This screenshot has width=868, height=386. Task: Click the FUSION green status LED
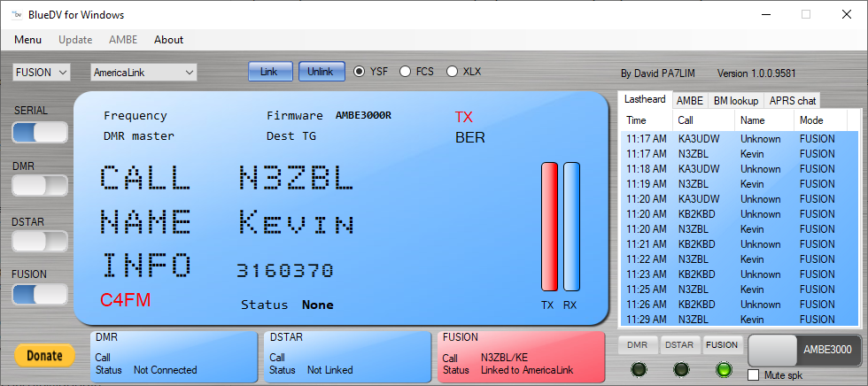coord(723,369)
